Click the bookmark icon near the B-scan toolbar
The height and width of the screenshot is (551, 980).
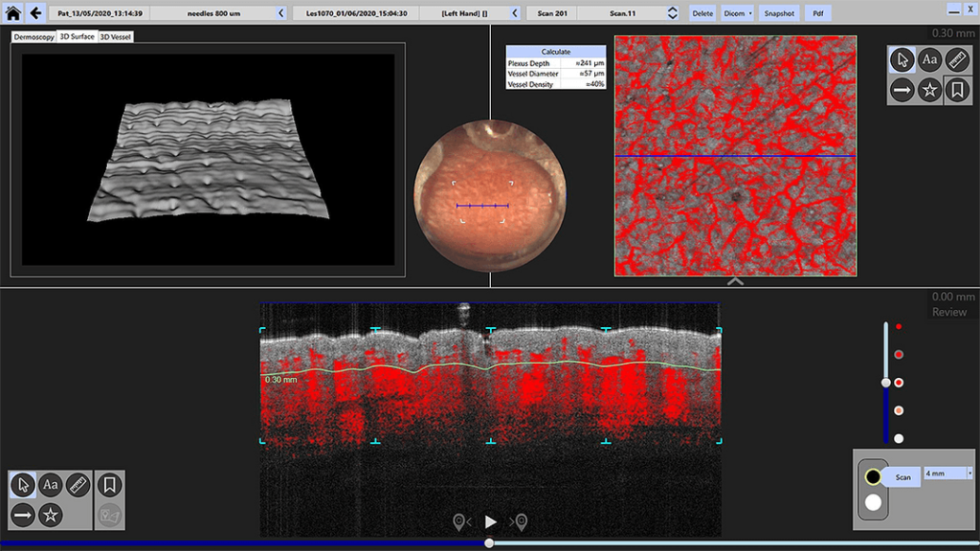pos(112,482)
